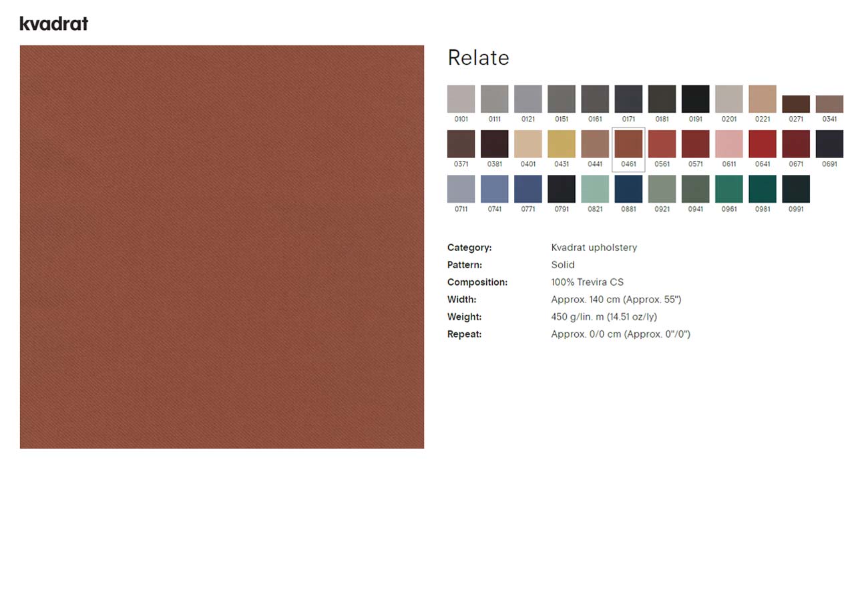Click the 'Kvadrat upholstery' category value
This screenshot has height=614, width=868.
(594, 248)
